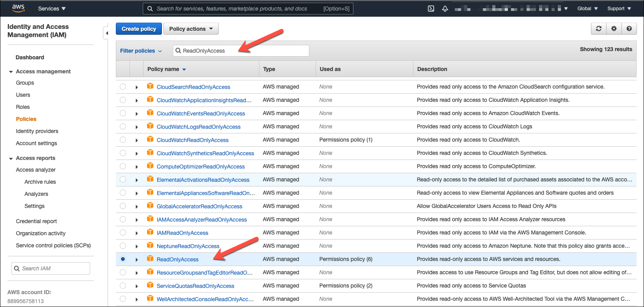Click the "Permissions policy (6)" cell
Viewport: 644px width, 307px height.
tap(346, 259)
